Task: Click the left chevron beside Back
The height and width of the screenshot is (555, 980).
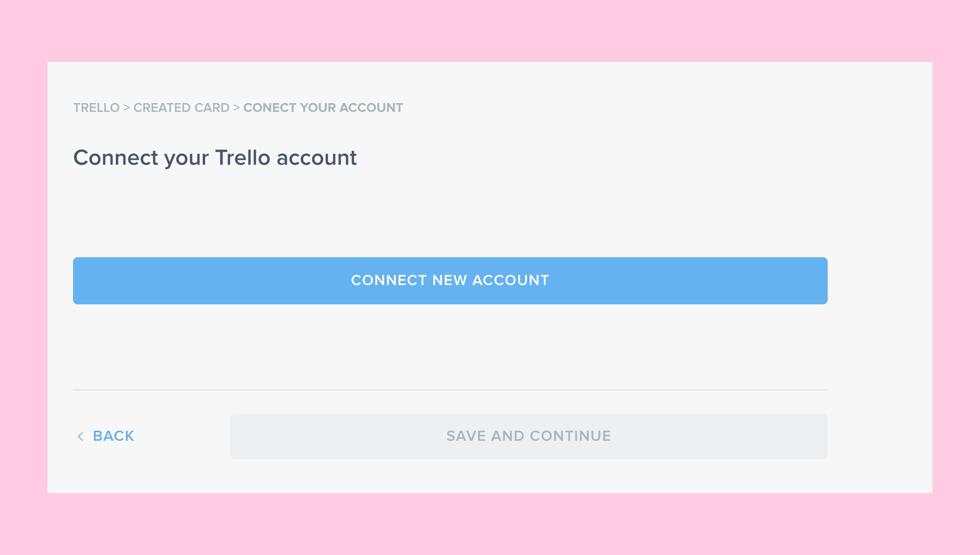Action: pyautogui.click(x=80, y=436)
